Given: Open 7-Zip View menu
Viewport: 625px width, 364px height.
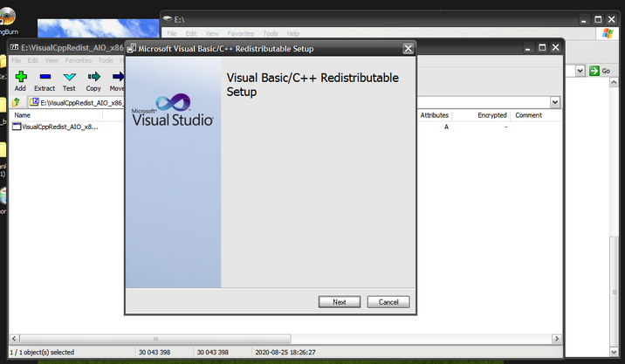Looking at the screenshot, I should (x=52, y=60).
